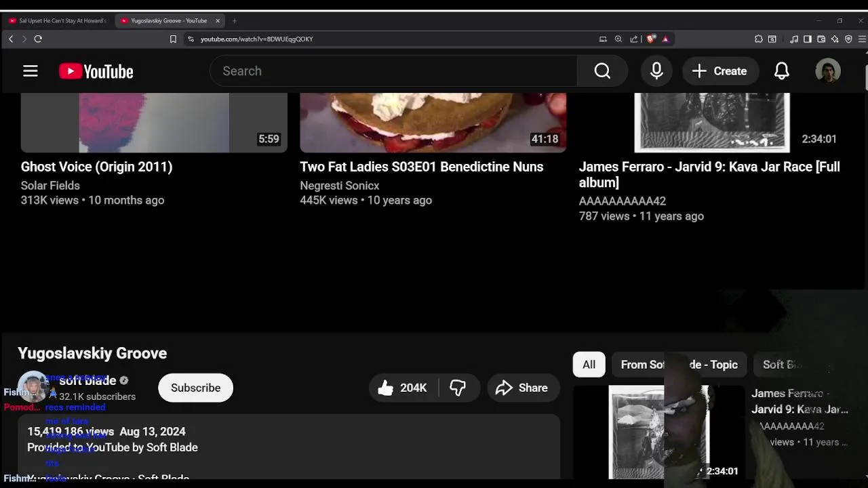Open the soft blade channel name
868x488 pixels.
87,381
